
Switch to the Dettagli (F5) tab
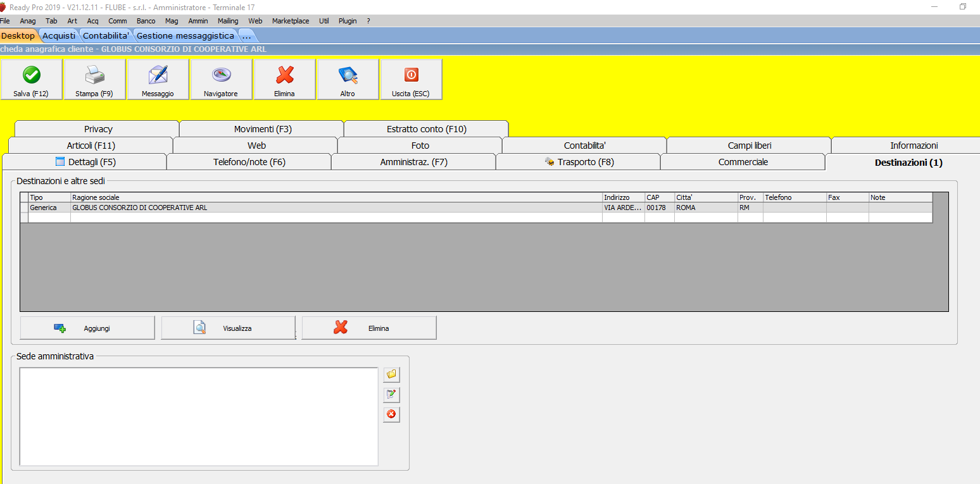click(85, 162)
